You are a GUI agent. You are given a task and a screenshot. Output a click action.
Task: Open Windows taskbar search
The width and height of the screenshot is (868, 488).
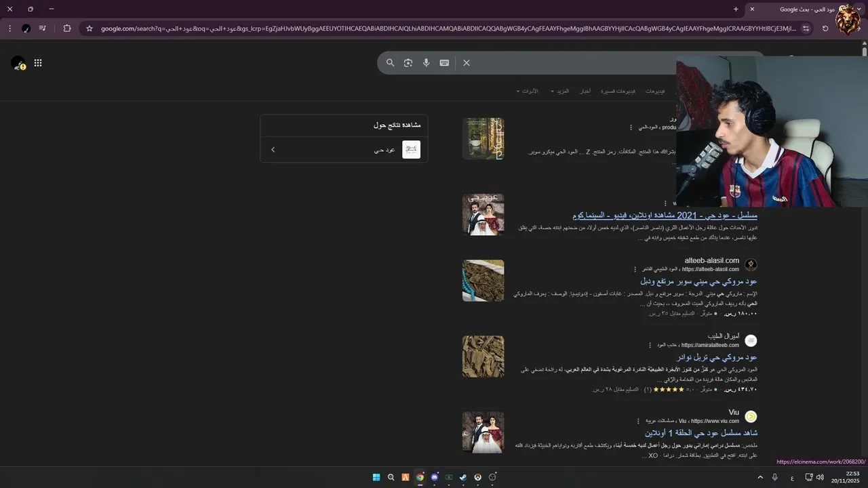click(x=391, y=477)
